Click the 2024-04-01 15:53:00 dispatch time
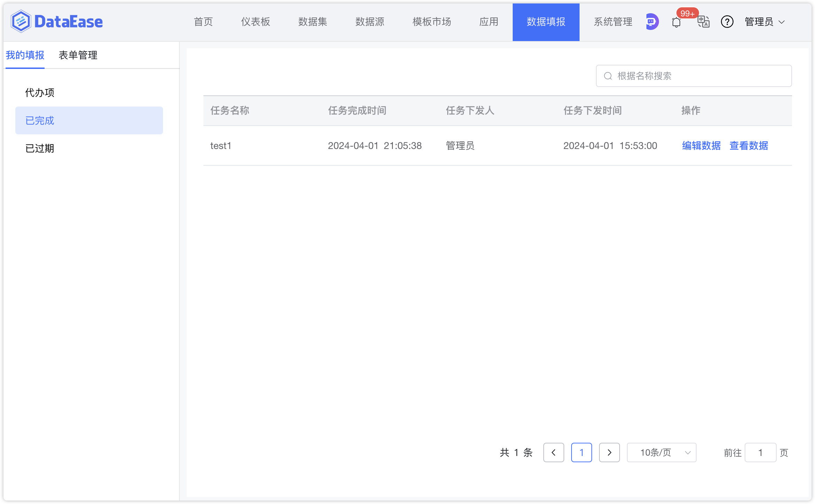Screen dimensions: 815x504 click(x=610, y=145)
